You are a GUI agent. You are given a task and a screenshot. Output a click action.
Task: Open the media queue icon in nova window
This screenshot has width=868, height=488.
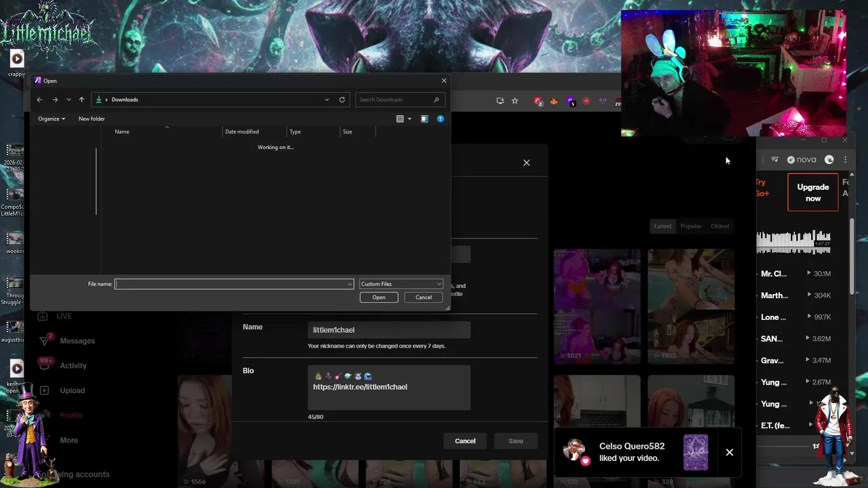click(x=775, y=160)
